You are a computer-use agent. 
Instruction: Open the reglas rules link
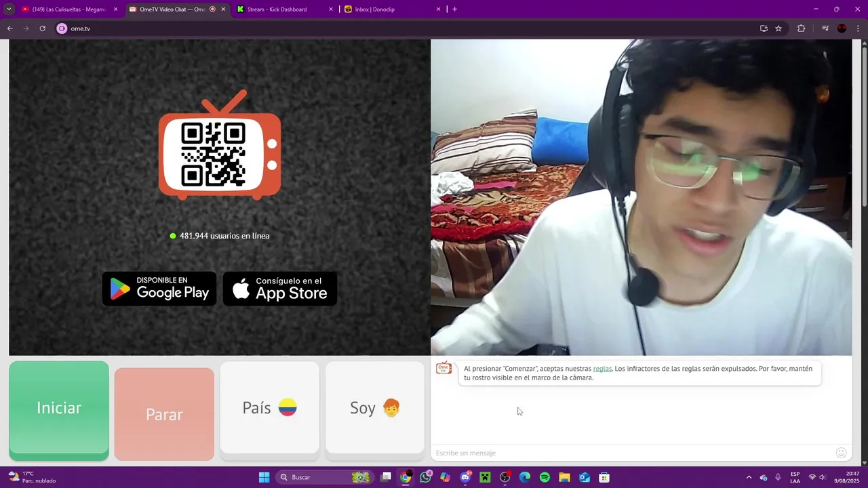[602, 369]
